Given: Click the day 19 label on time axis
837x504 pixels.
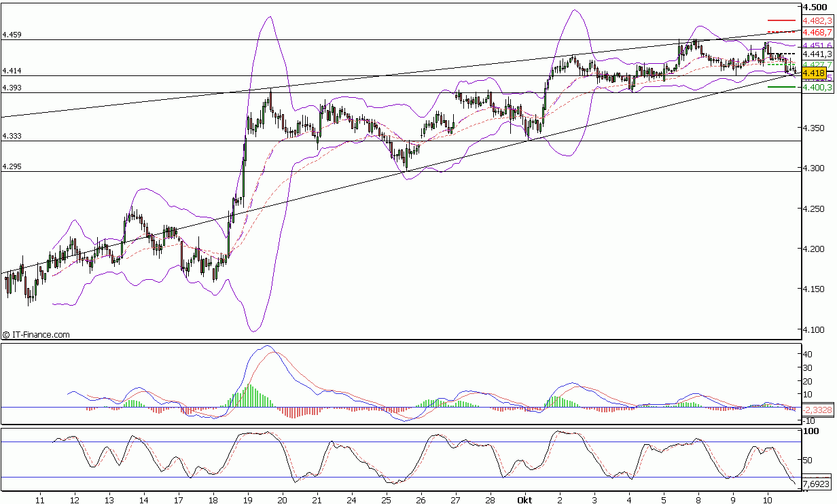Looking at the screenshot, I should tap(247, 499).
